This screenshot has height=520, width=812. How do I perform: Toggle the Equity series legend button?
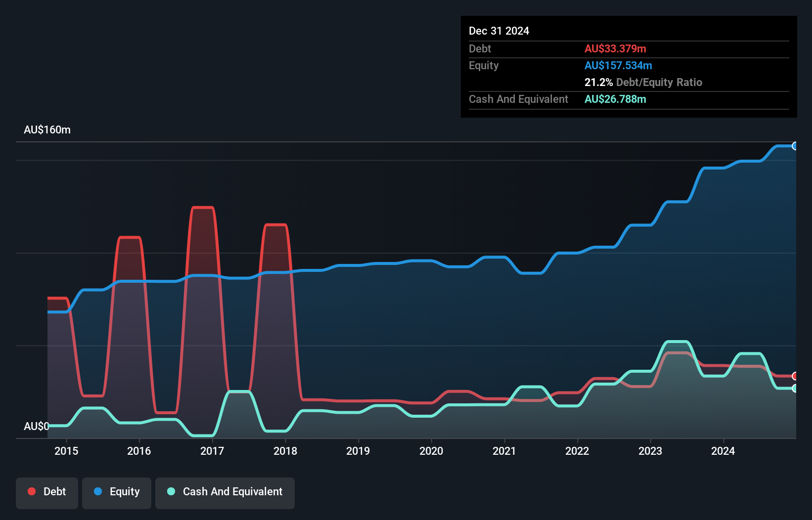[117, 493]
